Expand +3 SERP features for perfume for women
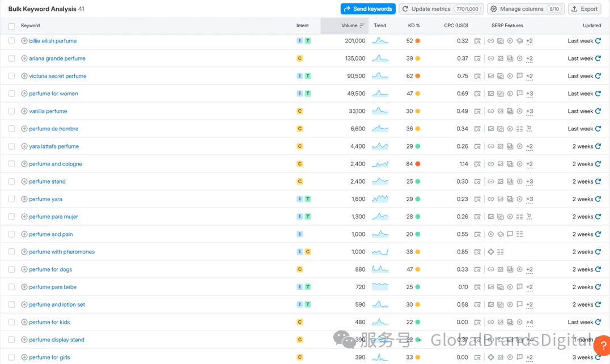The width and height of the screenshot is (610, 364). [x=529, y=94]
